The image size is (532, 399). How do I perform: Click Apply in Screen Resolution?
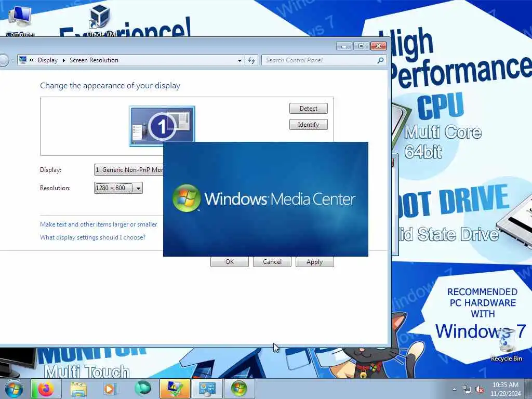(x=314, y=262)
